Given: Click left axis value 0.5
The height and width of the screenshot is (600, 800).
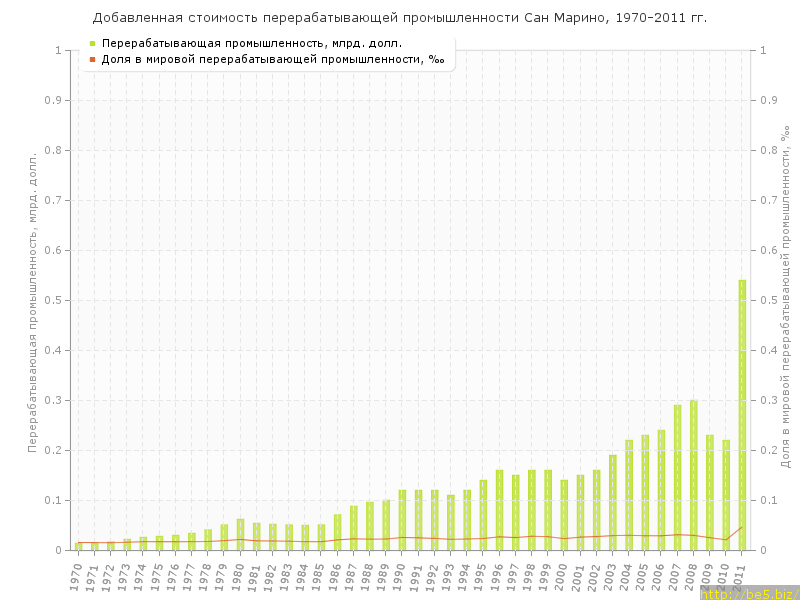Looking at the screenshot, I should [53, 300].
